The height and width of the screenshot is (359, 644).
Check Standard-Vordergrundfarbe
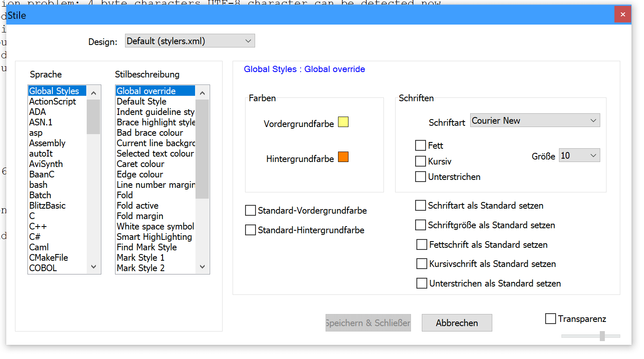click(x=250, y=210)
